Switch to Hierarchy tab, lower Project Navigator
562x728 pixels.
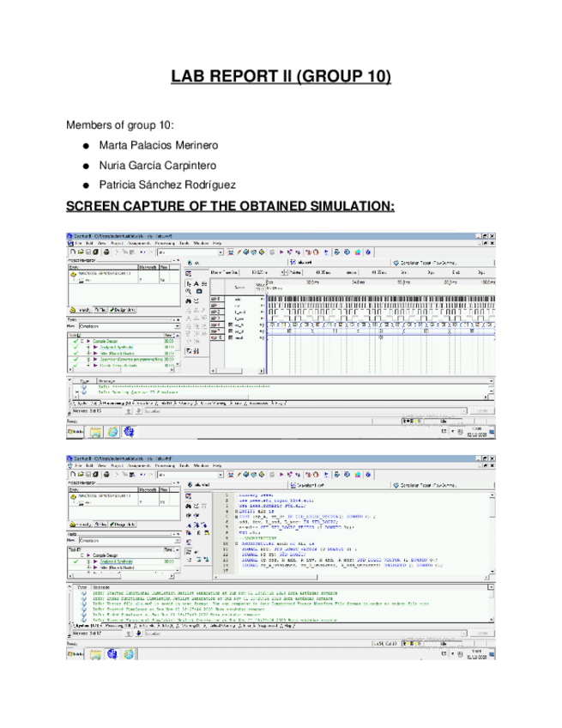[x=81, y=525]
